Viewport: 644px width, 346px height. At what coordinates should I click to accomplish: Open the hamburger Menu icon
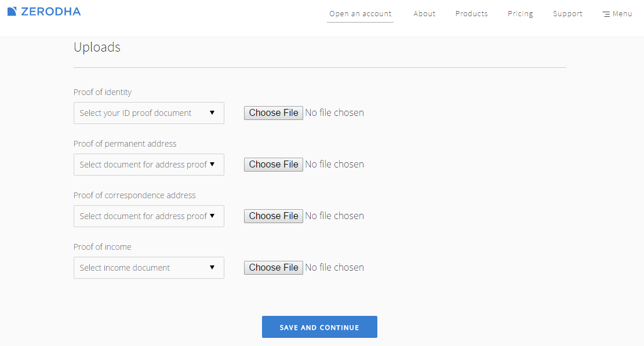click(x=606, y=14)
